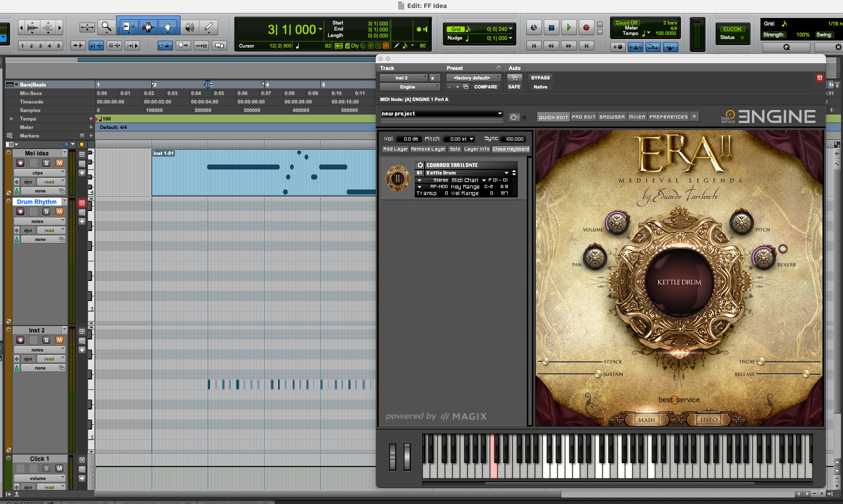Select the Pencil tool
843x504 pixels.
(x=209, y=27)
